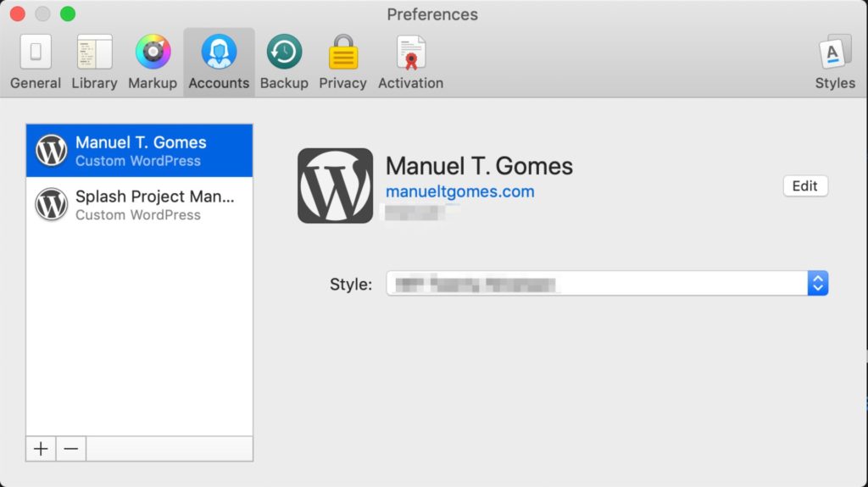Add a new account with plus button
The width and height of the screenshot is (868, 487).
point(41,449)
